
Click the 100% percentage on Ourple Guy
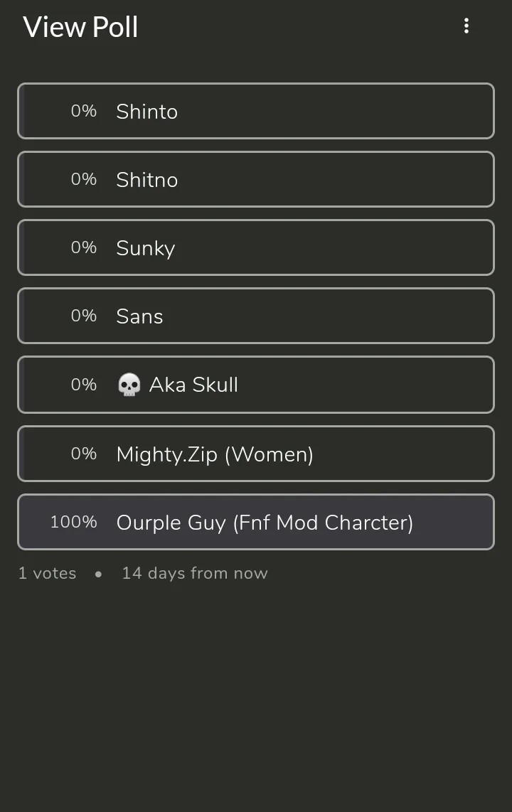point(73,522)
